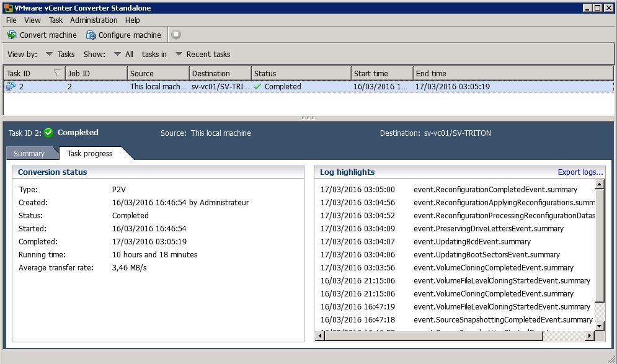Open the View menu
The height and width of the screenshot is (364, 617).
(32, 20)
